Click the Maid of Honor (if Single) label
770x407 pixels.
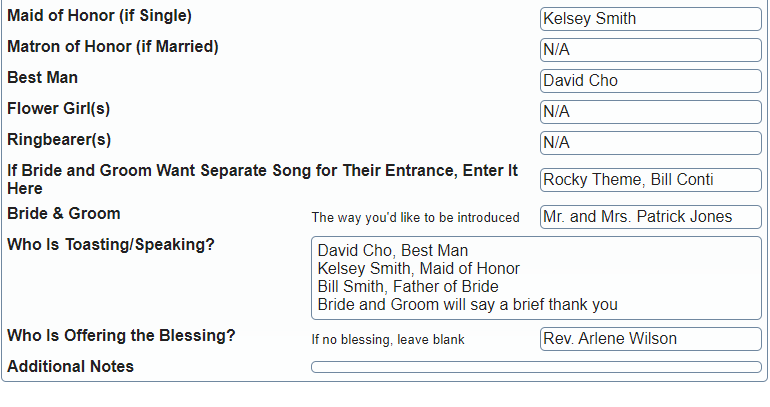click(99, 16)
